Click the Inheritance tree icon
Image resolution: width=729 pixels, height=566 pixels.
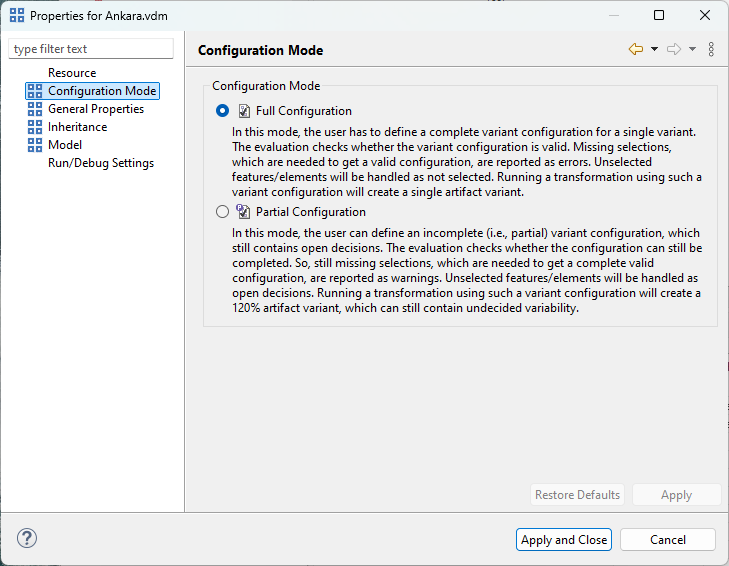(x=35, y=127)
